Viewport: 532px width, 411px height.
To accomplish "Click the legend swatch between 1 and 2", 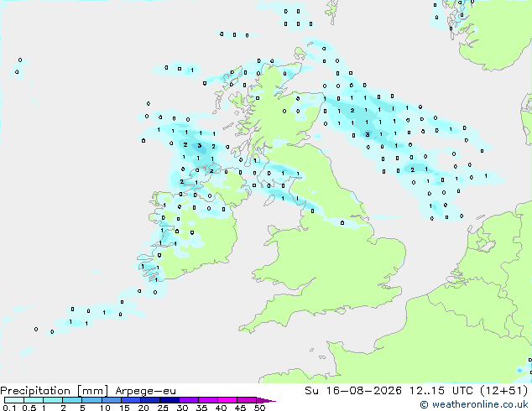I will tap(53, 400).
